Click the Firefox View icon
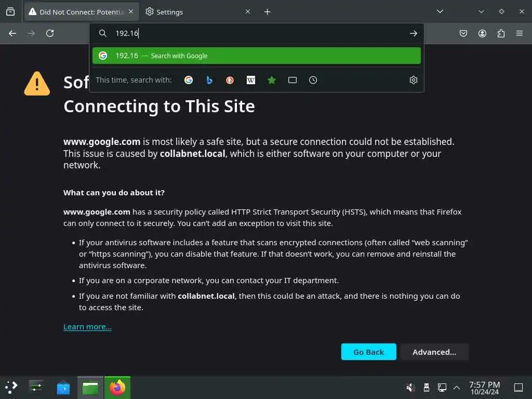 coord(10,12)
